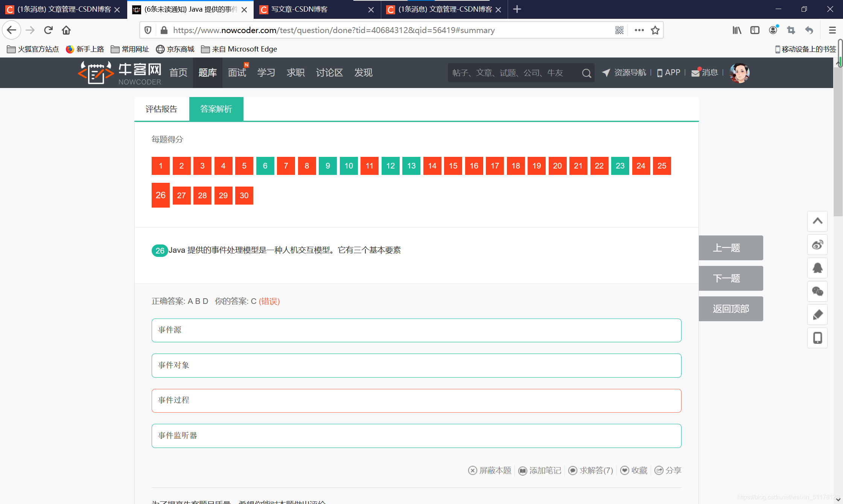Image resolution: width=843 pixels, height=504 pixels.
Task: Share to QQ via penguin icon
Action: click(817, 268)
